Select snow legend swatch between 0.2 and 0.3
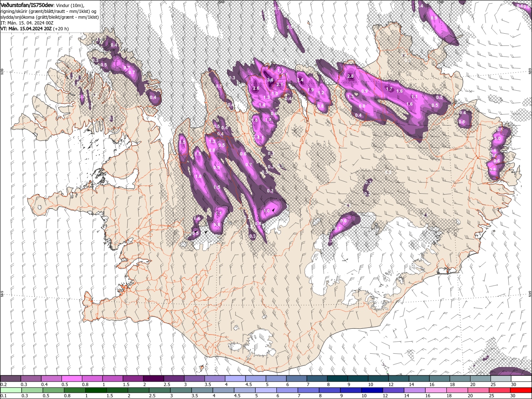 [10, 379]
